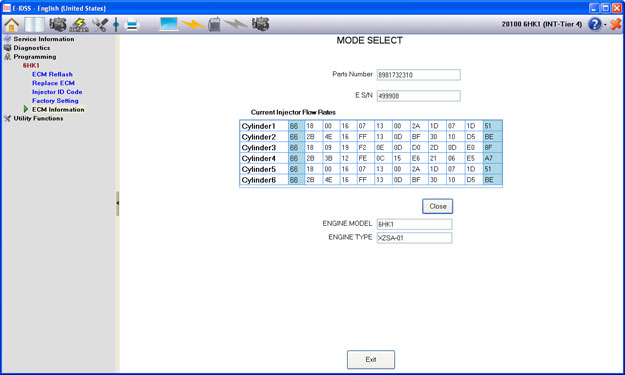Screen dimensions: 625x375
Task: Maximize the E-IDSS window
Action: [x=605, y=8]
